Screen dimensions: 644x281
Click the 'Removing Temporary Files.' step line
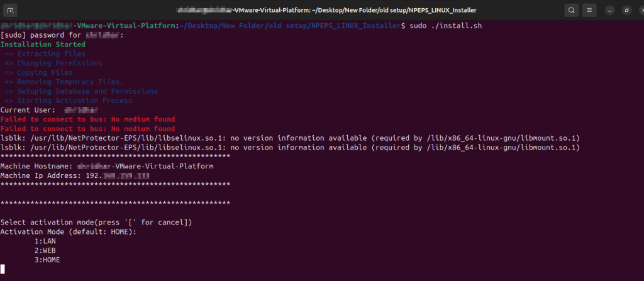(64, 82)
